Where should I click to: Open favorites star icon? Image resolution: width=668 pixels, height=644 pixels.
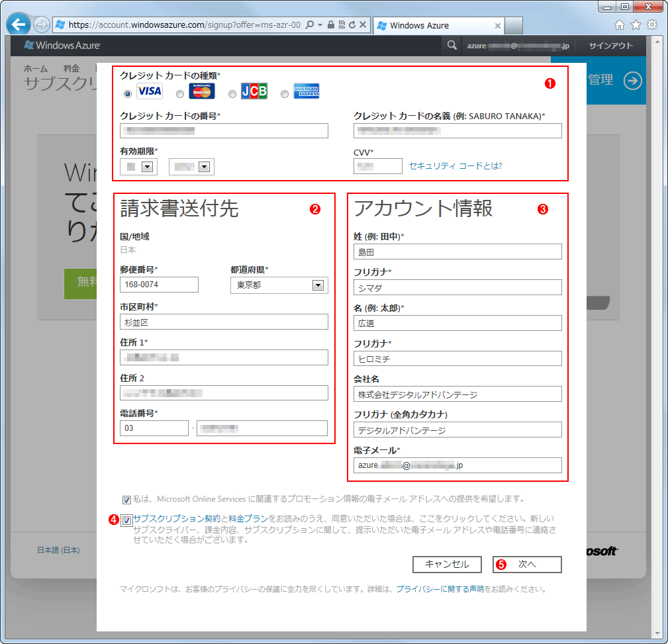tap(636, 24)
